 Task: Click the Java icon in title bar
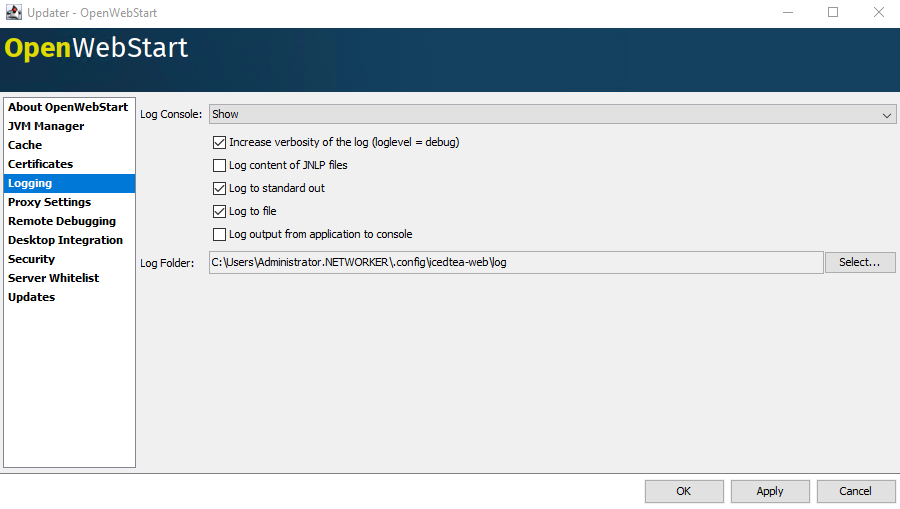(x=14, y=13)
